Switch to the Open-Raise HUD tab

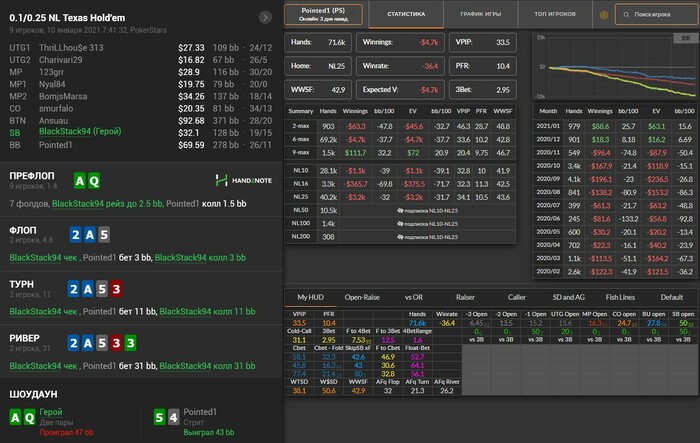(x=362, y=297)
